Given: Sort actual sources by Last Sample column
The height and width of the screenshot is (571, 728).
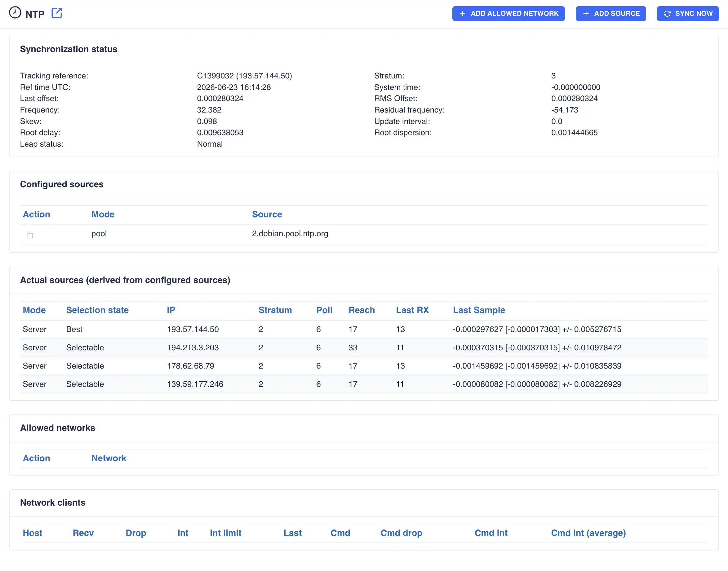Looking at the screenshot, I should [479, 310].
